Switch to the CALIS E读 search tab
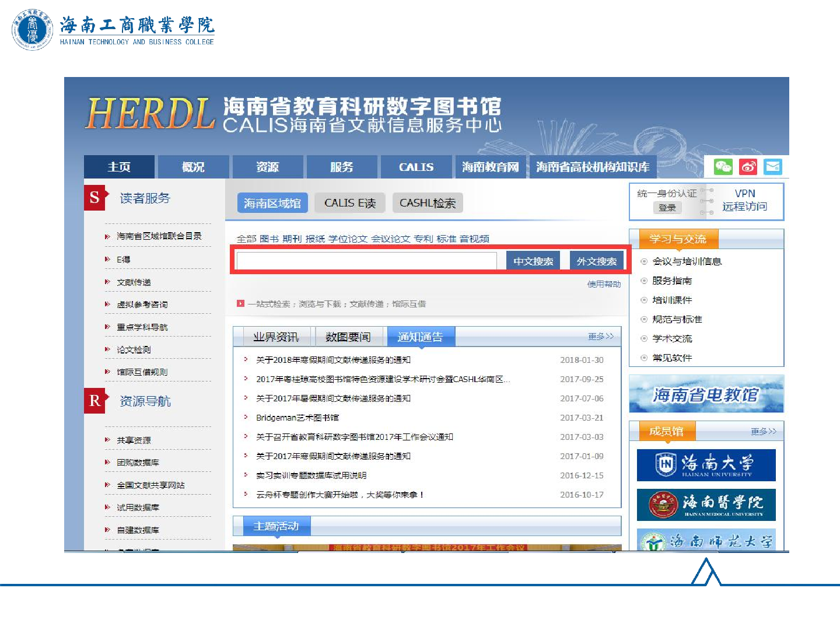The image size is (840, 630). 349,203
